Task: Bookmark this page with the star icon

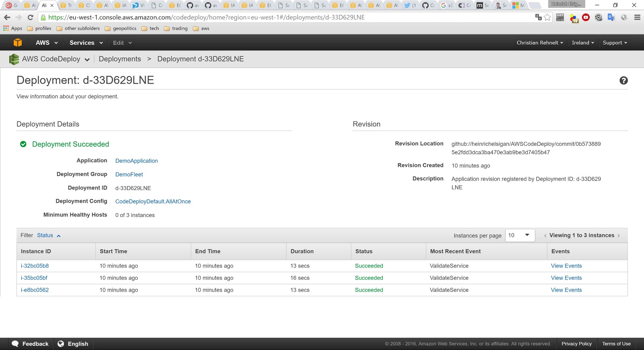Action: click(547, 17)
